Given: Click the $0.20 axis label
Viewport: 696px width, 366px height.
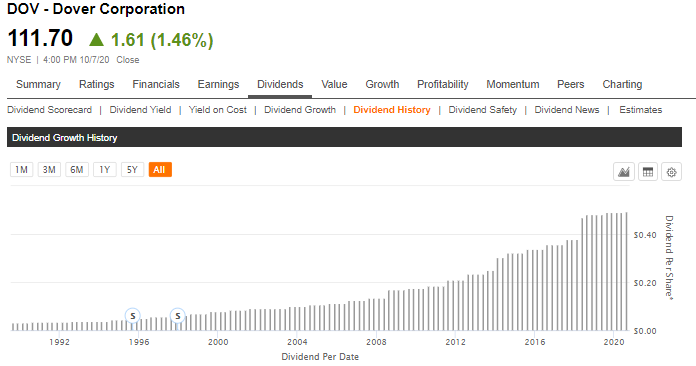Looking at the screenshot, I should (x=645, y=283).
